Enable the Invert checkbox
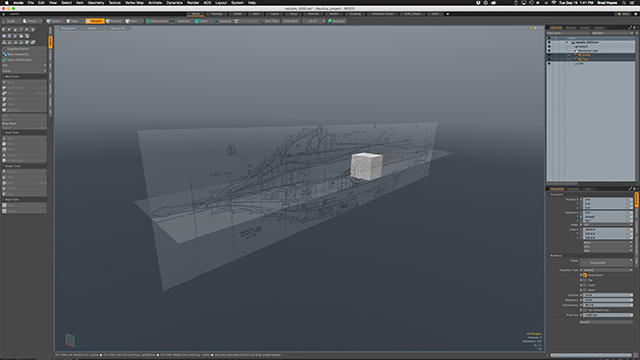640x360 pixels. [584, 285]
